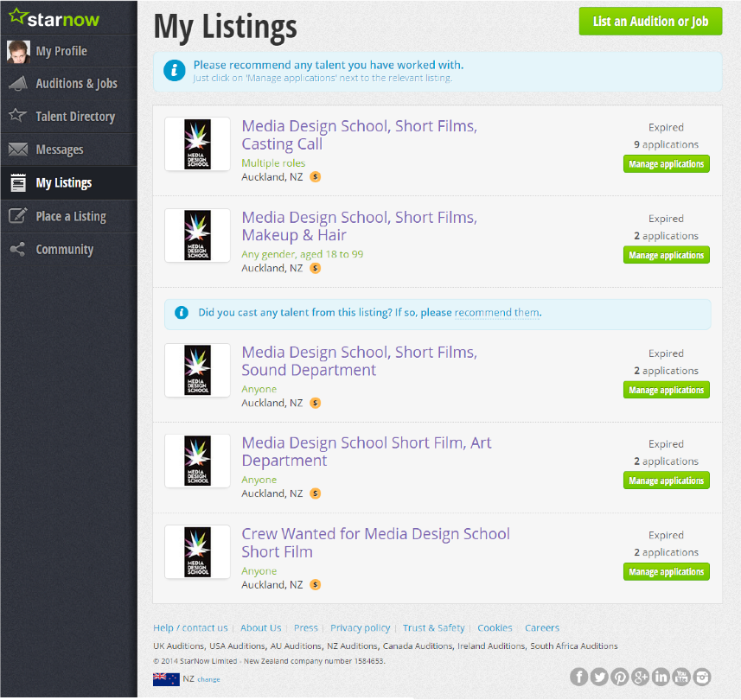Open My Profile avatar picture
Image resolution: width=741 pixels, height=700 pixels.
click(18, 52)
